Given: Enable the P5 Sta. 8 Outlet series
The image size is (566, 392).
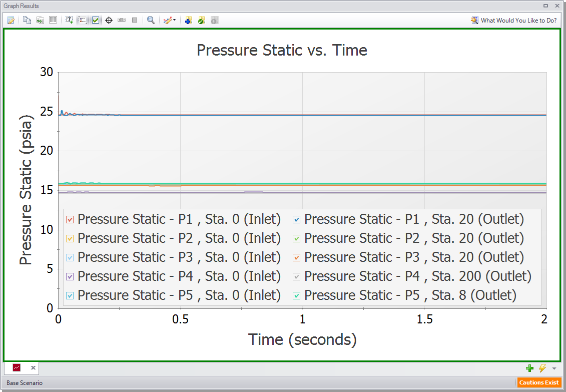Looking at the screenshot, I should tap(297, 295).
